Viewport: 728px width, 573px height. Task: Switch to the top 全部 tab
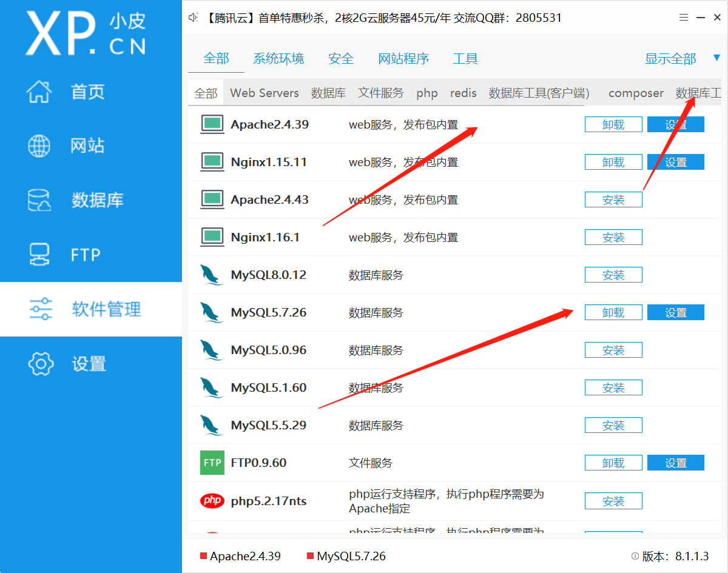(x=217, y=59)
